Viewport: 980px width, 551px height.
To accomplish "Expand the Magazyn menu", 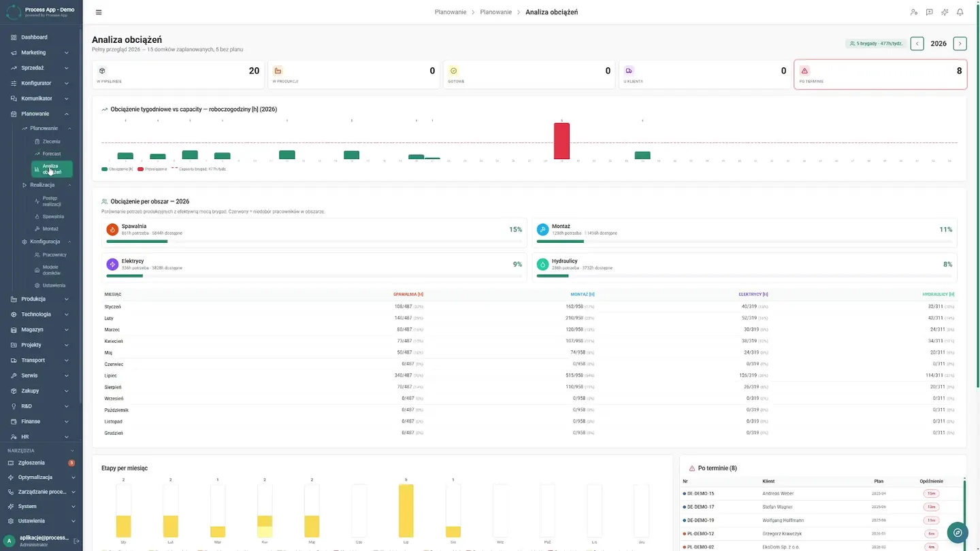I will point(41,329).
